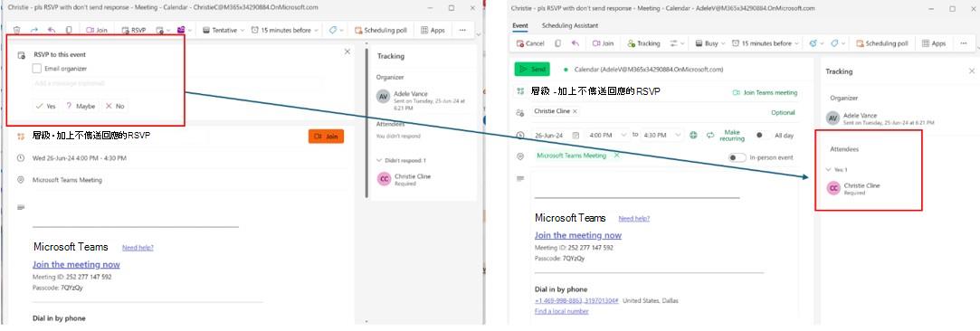Click the Optional attendees link

783,112
